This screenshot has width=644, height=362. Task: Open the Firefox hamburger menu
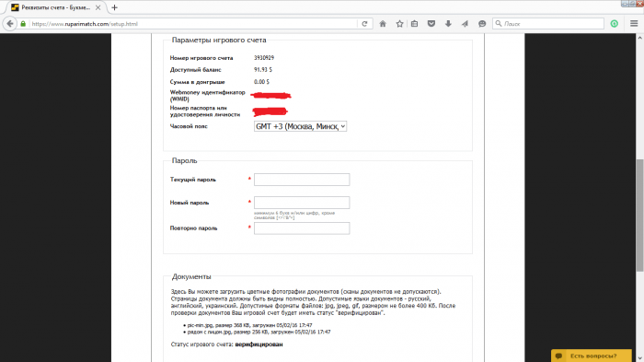[634, 24]
